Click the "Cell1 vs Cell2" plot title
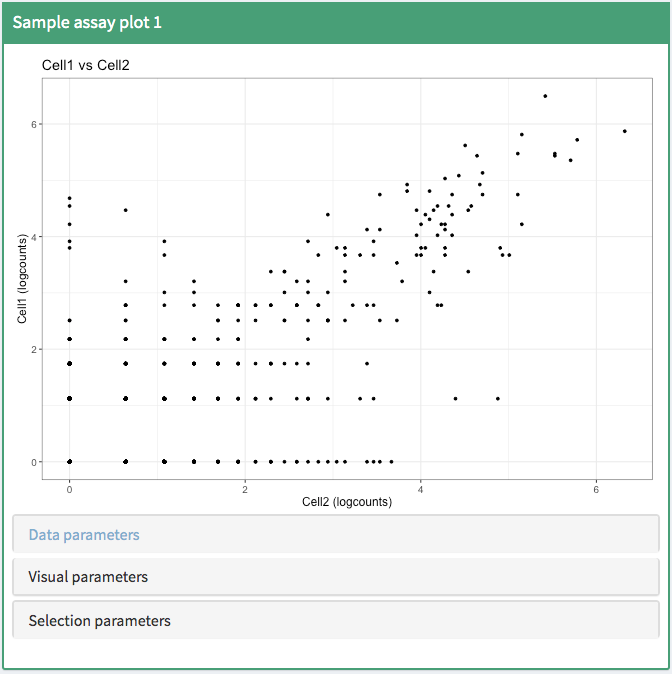 tap(86, 66)
